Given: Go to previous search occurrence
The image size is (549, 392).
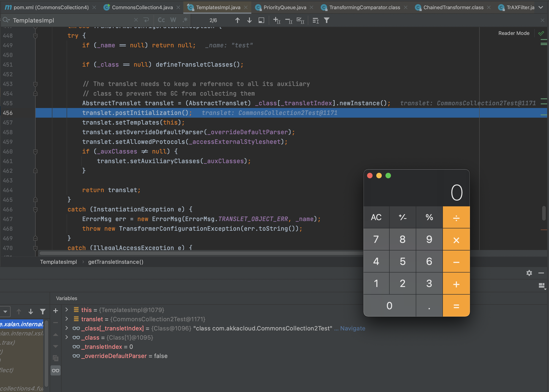Looking at the screenshot, I should click(238, 20).
